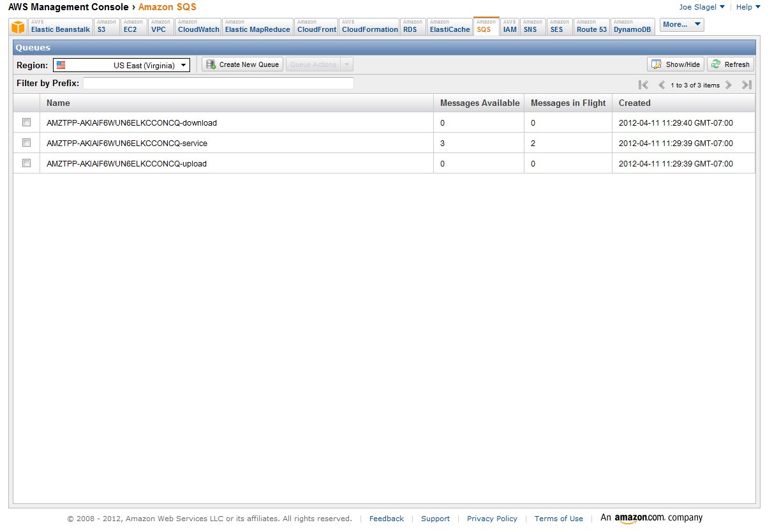Open the Region dropdown showing US East (Virginia)
The height and width of the screenshot is (532, 772).
pyautogui.click(x=121, y=65)
